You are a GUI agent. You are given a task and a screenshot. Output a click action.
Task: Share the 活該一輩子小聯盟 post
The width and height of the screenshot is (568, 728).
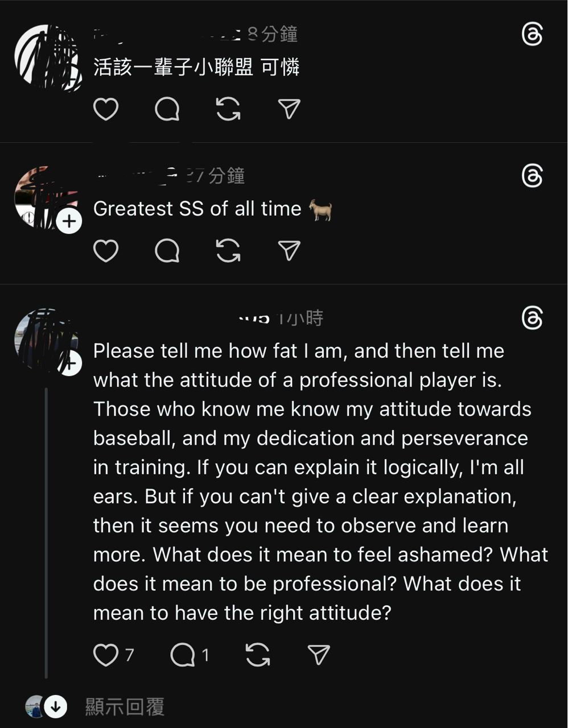tap(289, 109)
